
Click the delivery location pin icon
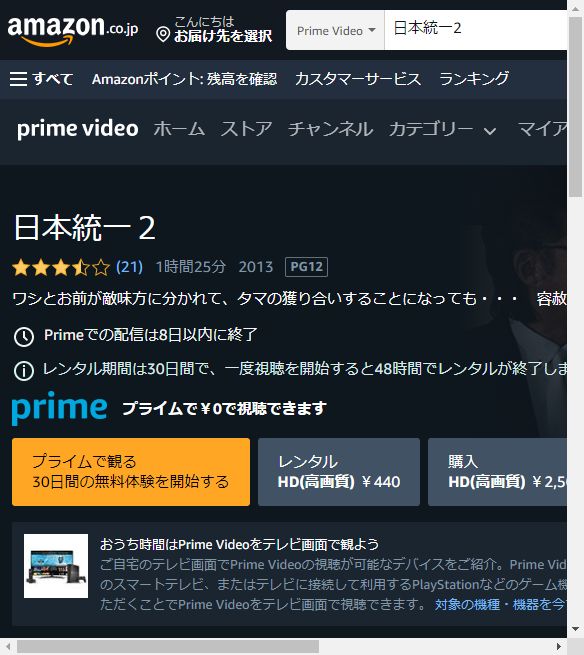(163, 34)
